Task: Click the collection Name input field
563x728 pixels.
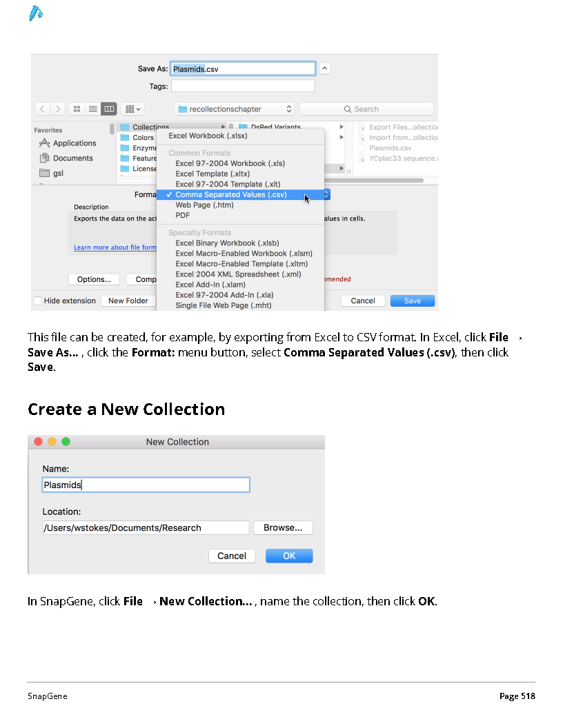Action: (x=146, y=485)
